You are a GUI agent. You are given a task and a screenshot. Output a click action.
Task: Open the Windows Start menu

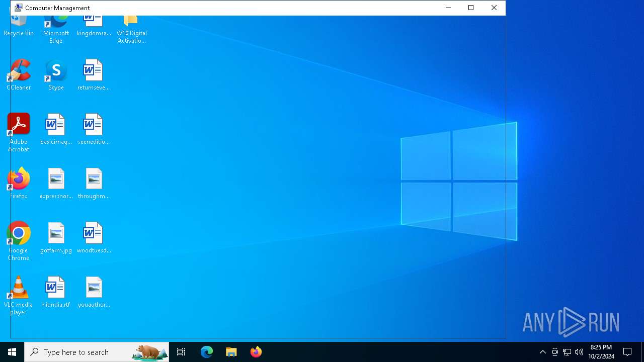[12, 352]
